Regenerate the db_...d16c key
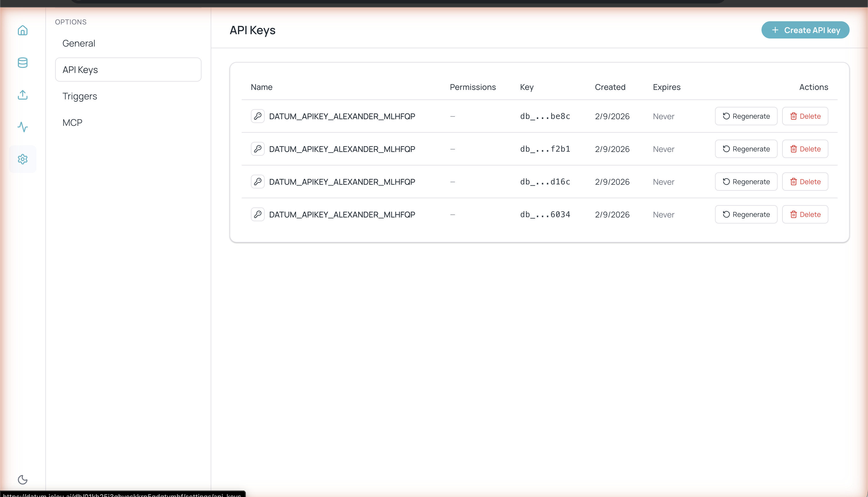 coord(746,182)
